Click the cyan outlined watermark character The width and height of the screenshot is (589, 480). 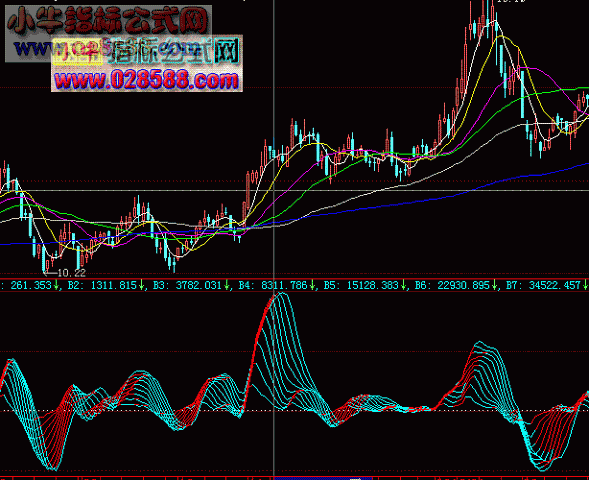pos(227,51)
